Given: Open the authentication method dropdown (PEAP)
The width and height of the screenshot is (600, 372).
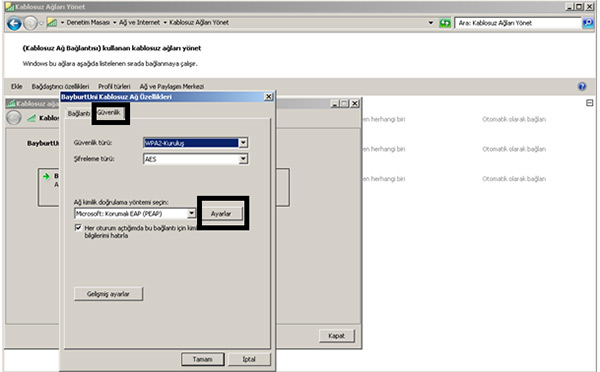Looking at the screenshot, I should click(191, 214).
